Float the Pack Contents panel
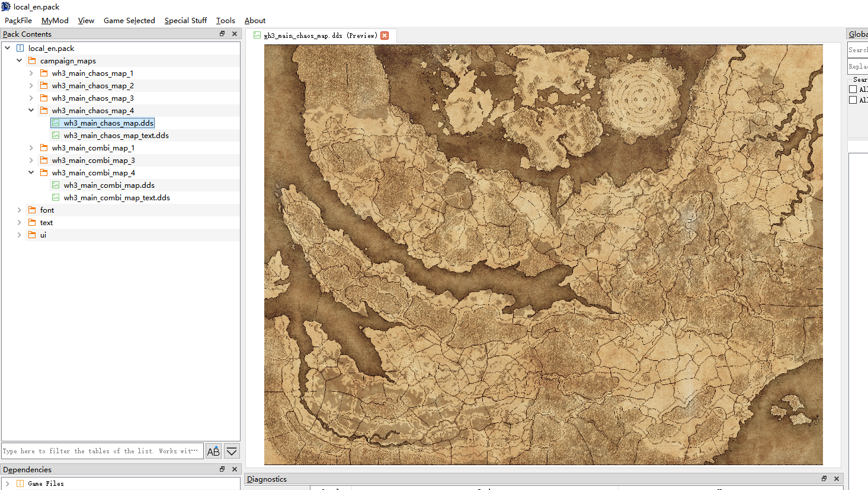Image resolution: width=868 pixels, height=490 pixels. tap(222, 34)
